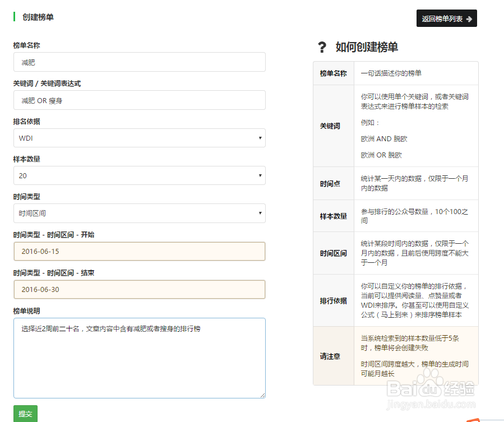Focus the keyword input with 减肥 OR 瘦身
504x422 pixels.
(x=140, y=100)
